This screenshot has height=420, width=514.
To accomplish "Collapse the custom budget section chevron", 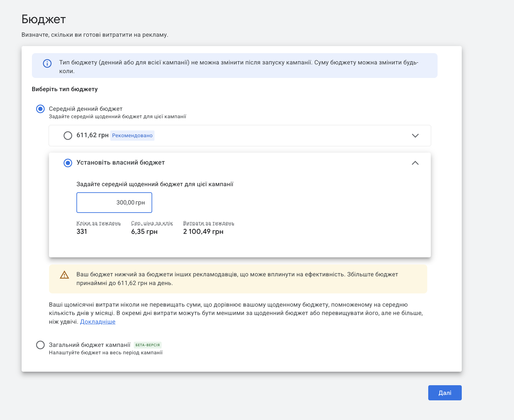I will click(x=415, y=163).
